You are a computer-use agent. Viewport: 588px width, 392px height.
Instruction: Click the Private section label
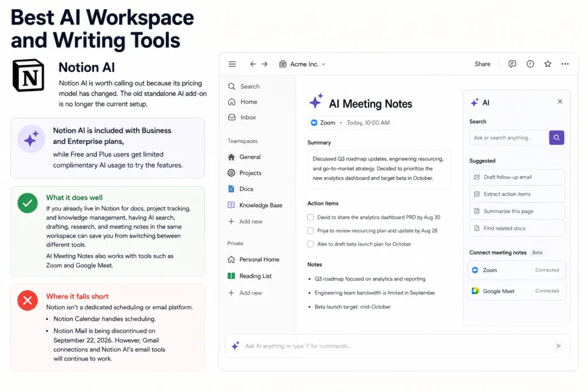pyautogui.click(x=235, y=243)
